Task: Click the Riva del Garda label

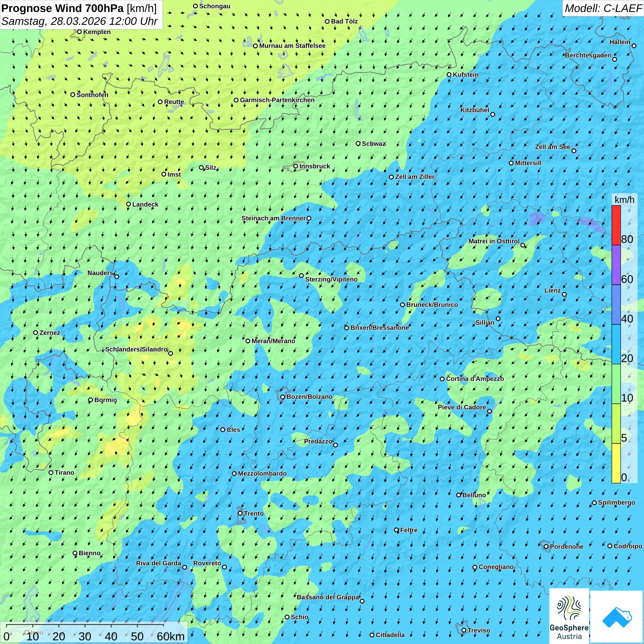Action: click(x=159, y=563)
